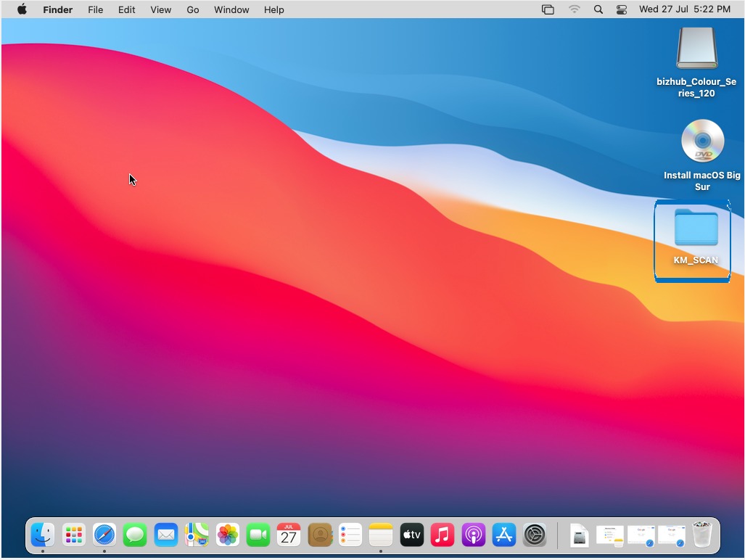
Task: Open Spotlight search magnifier
Action: (x=598, y=9)
